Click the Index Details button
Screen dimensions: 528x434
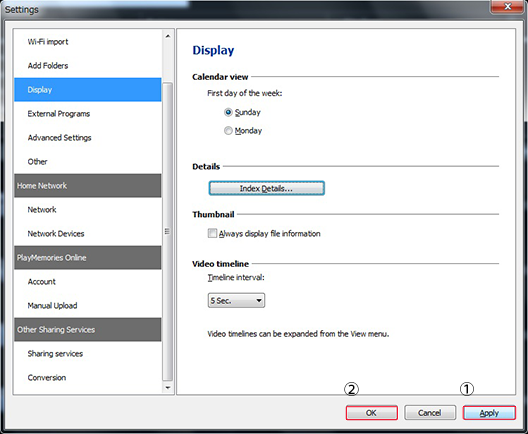(266, 188)
